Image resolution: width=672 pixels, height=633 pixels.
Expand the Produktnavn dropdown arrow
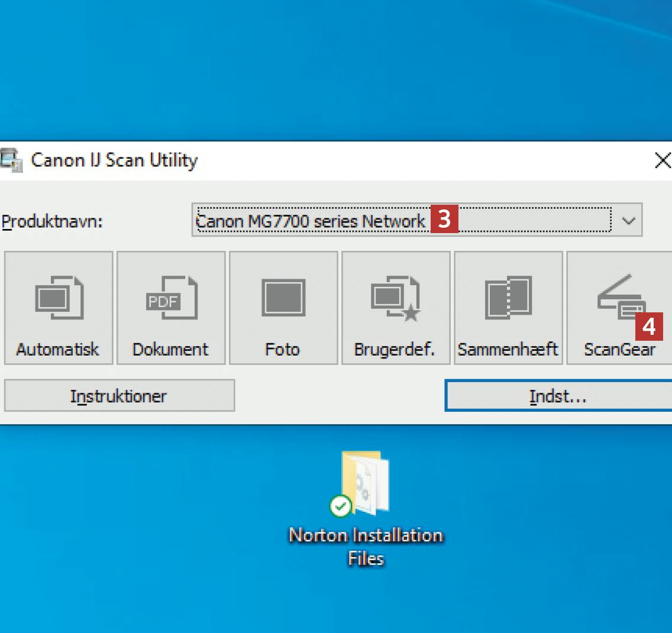628,221
